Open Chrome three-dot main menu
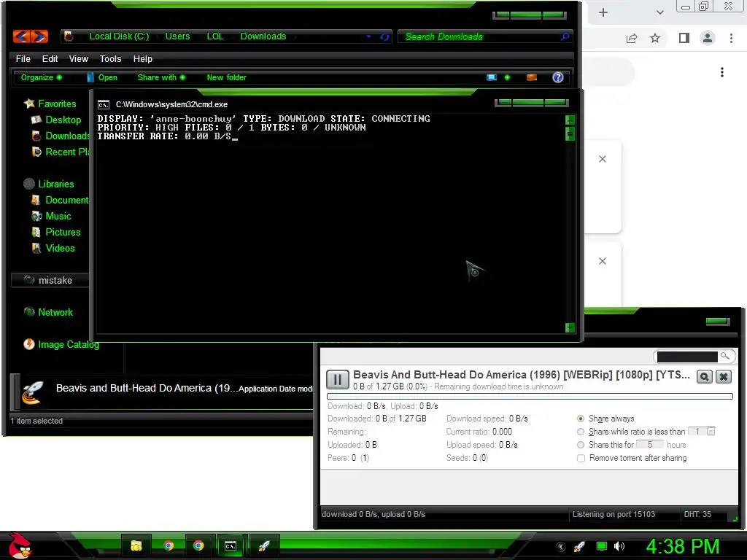747x560 pixels. pyautogui.click(x=731, y=38)
